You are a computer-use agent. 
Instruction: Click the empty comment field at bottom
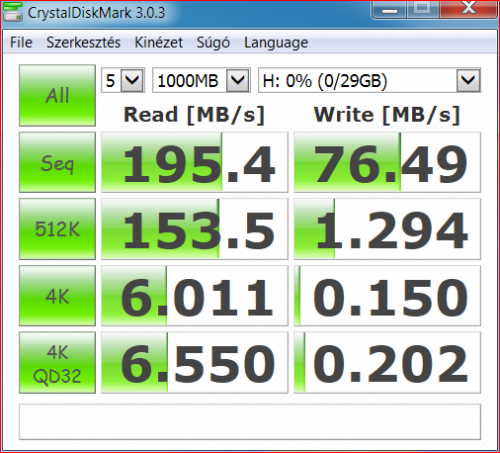tap(250, 422)
